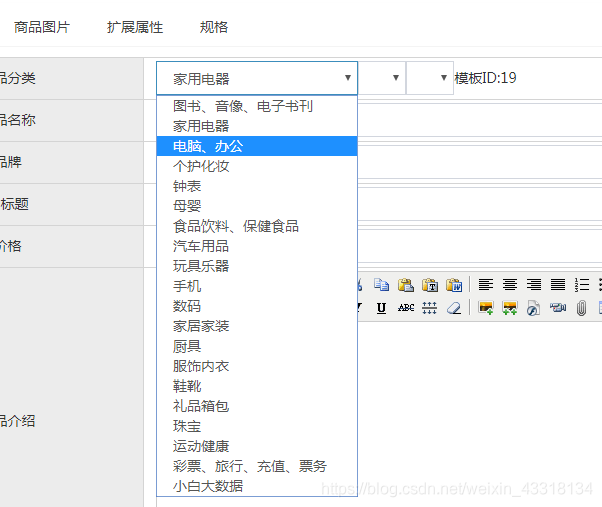Toggle underline formatting

point(381,308)
